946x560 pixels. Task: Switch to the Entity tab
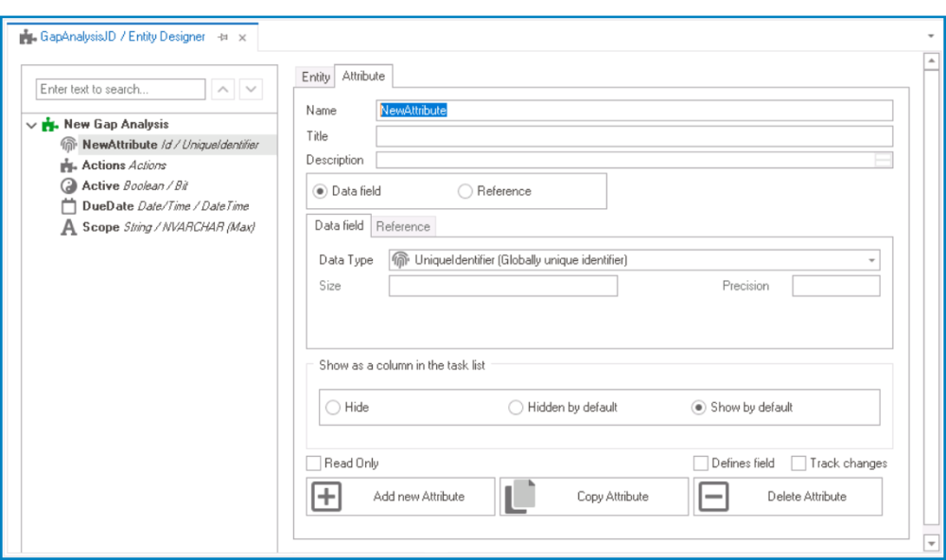tap(316, 77)
